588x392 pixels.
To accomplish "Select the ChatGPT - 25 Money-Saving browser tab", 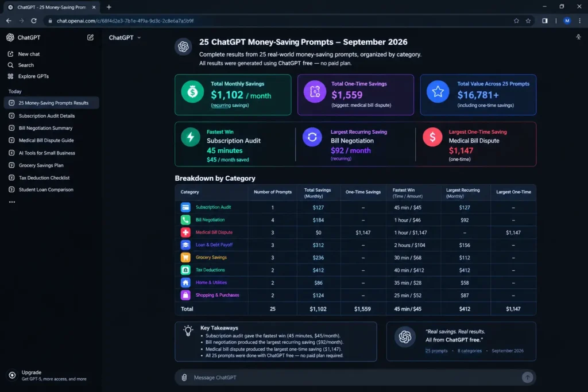I will click(x=52, y=7).
